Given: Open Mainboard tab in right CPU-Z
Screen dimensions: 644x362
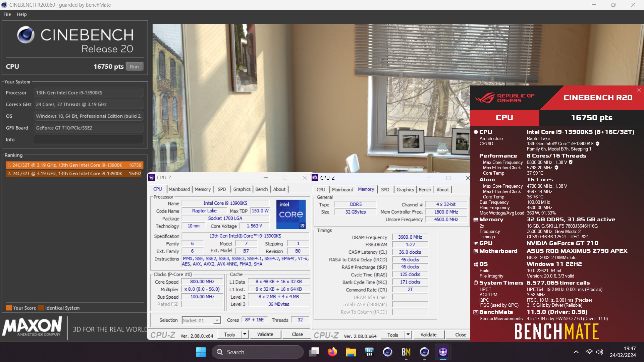Looking at the screenshot, I should pyautogui.click(x=342, y=190).
